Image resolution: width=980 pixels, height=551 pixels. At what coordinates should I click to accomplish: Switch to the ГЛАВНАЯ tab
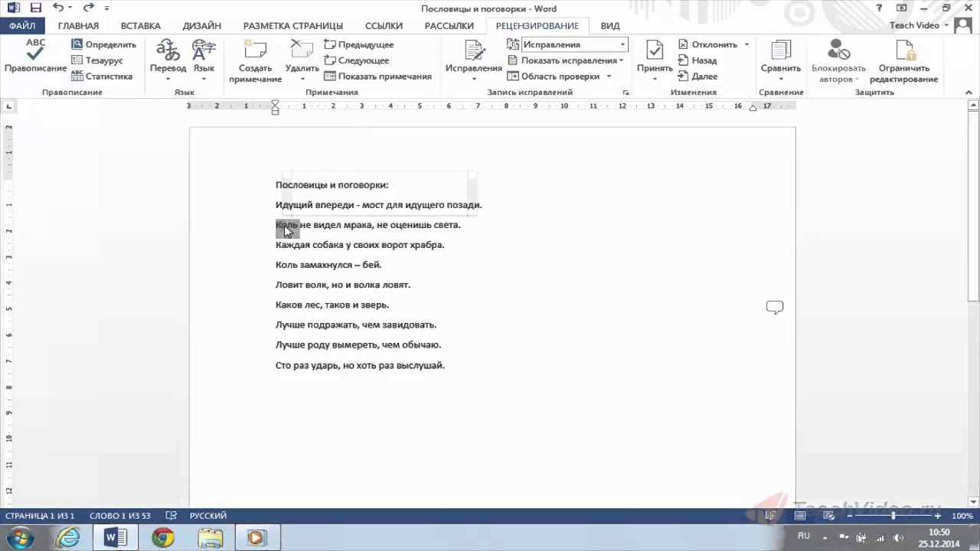[78, 25]
